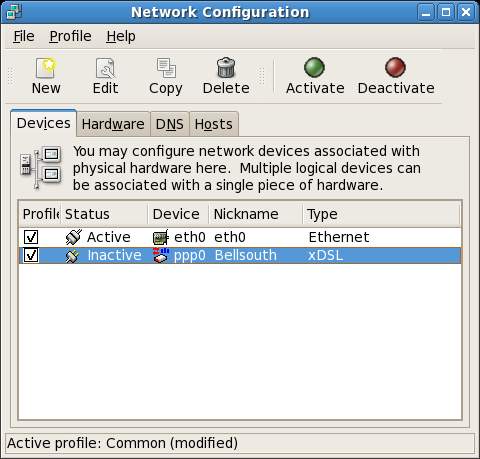The height and width of the screenshot is (459, 480).
Task: Click the Inactive status text
Action: click(x=114, y=255)
